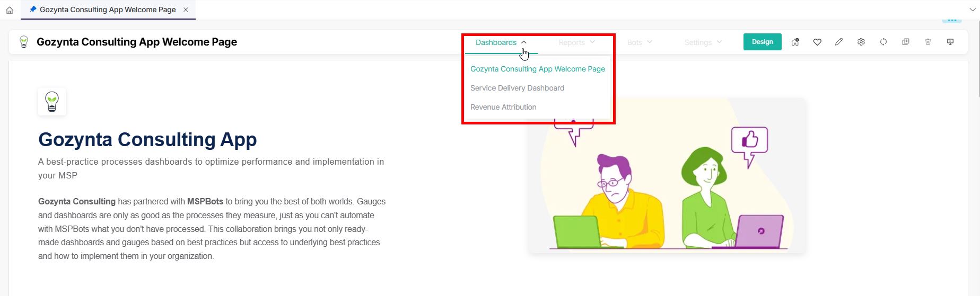Collapse the Dashboards dropdown menu
This screenshot has width=980, height=296.
click(x=501, y=42)
